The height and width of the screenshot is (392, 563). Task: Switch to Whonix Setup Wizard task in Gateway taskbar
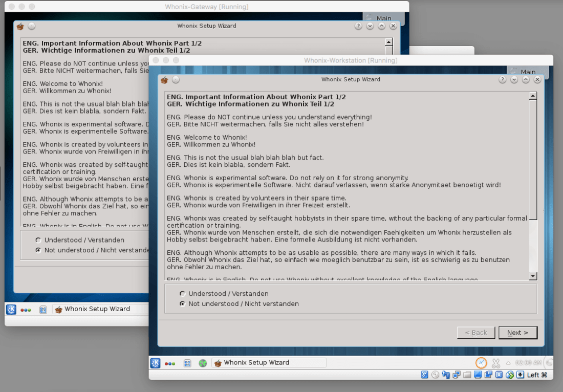[100, 309]
